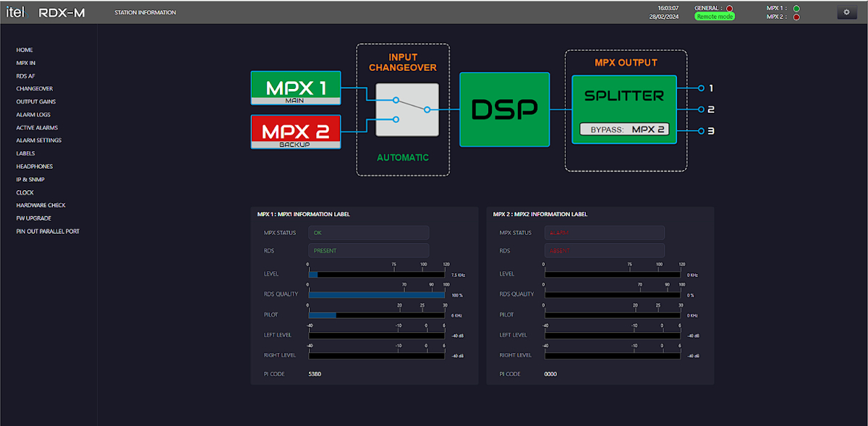The height and width of the screenshot is (426, 868).
Task: Click the BYPASS: MPX 2 selector
Action: click(x=624, y=130)
